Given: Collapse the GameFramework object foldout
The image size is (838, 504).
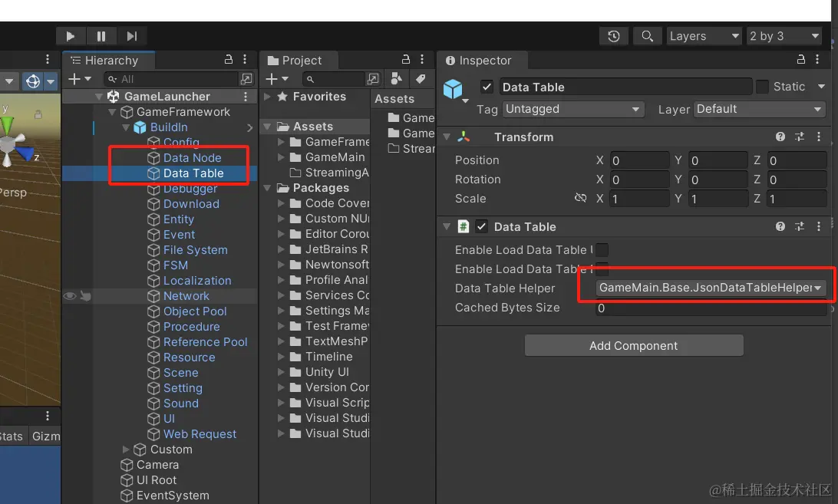Looking at the screenshot, I should [x=112, y=112].
